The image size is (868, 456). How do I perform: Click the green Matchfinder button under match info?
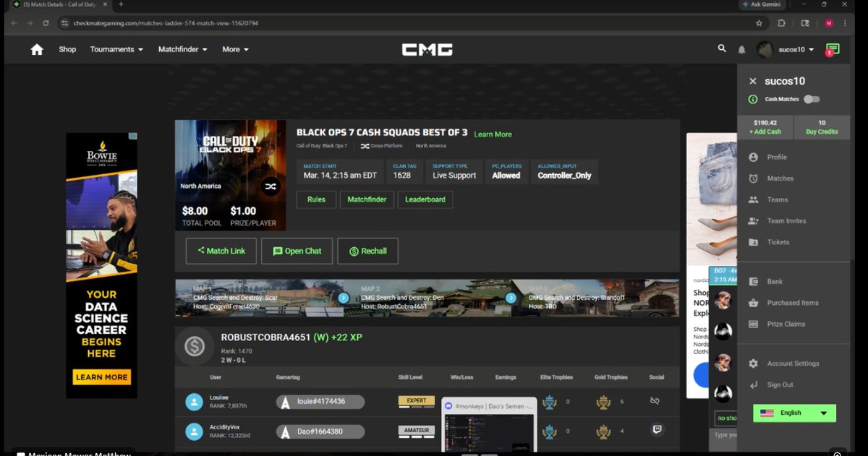pyautogui.click(x=367, y=199)
